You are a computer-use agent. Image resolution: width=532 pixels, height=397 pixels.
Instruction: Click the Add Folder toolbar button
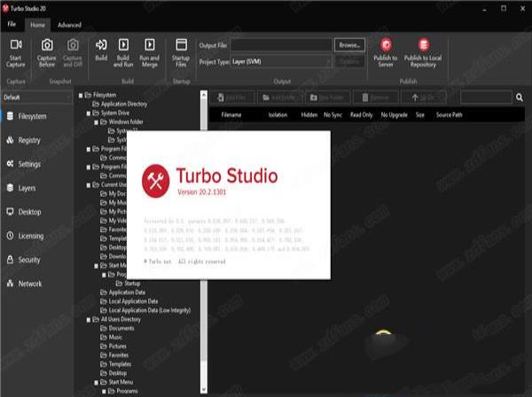pos(279,97)
